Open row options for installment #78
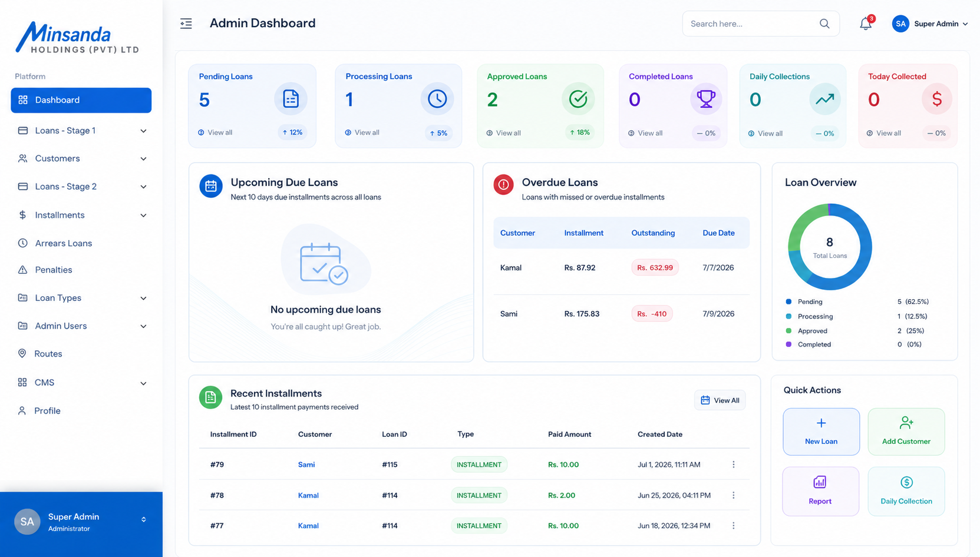This screenshot has height=557, width=980. (734, 495)
